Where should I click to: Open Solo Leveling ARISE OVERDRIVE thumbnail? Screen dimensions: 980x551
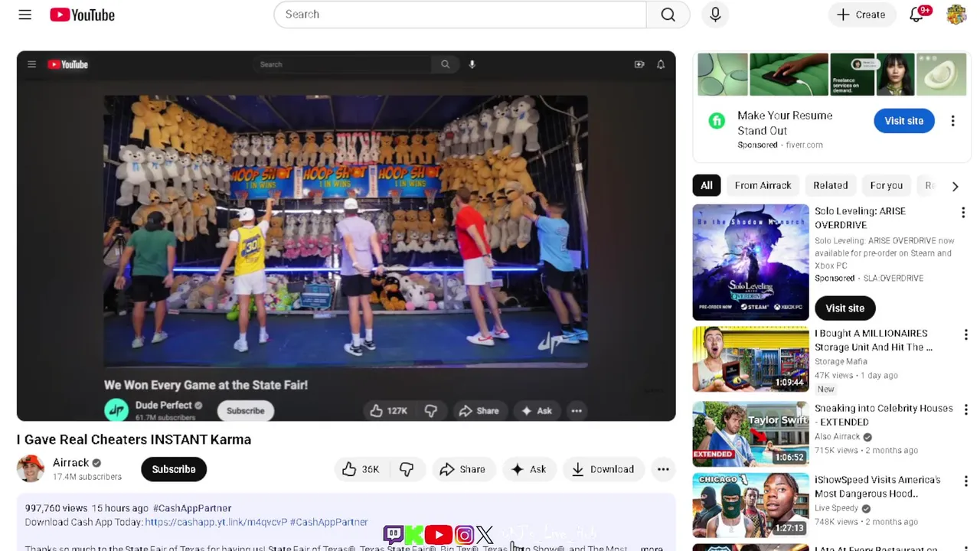750,262
